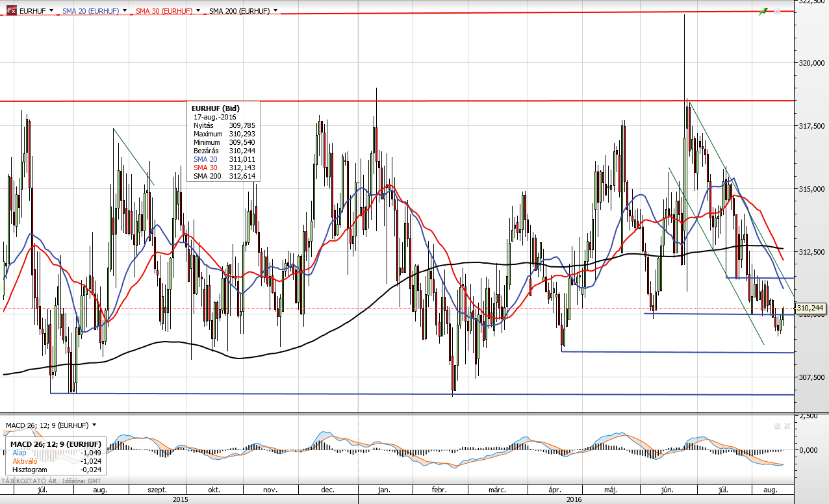Viewport: 829px width, 504px height.
Task: Click the Nyitás 309,785 row
Action: [x=224, y=125]
